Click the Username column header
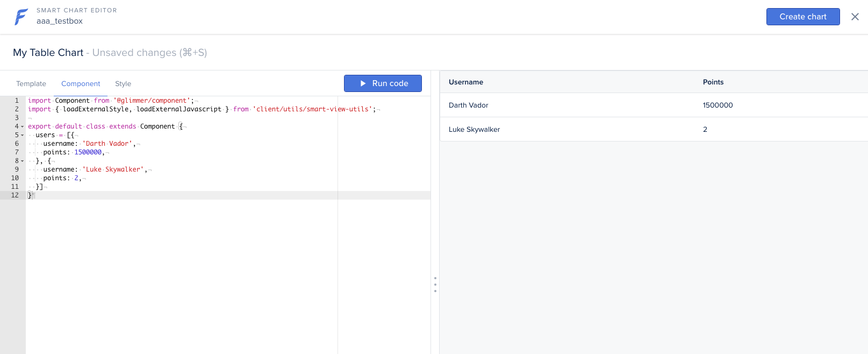This screenshot has width=868, height=354. click(466, 82)
